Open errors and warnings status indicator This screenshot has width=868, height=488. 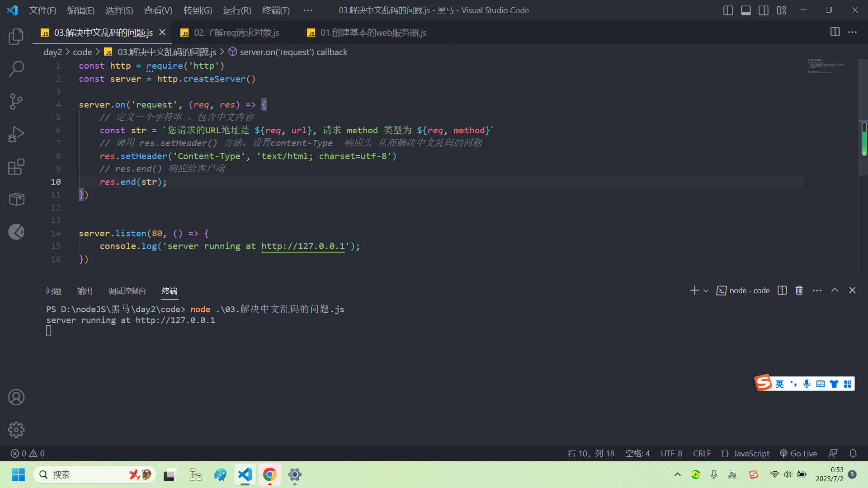tap(28, 453)
